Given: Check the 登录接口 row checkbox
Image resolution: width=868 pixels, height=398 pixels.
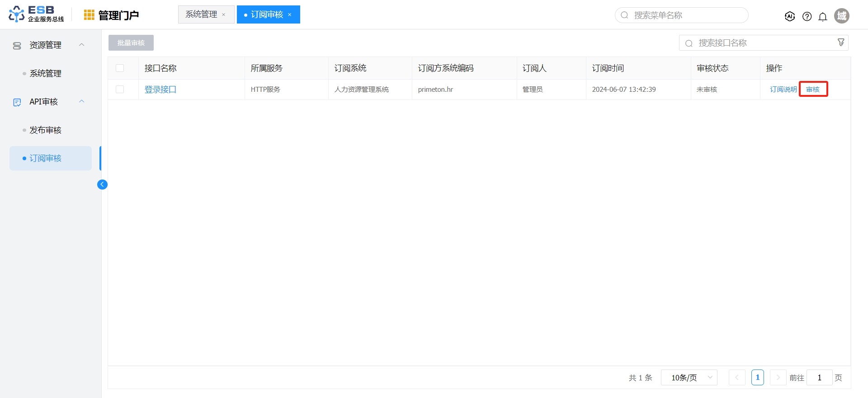Looking at the screenshot, I should [x=120, y=90].
